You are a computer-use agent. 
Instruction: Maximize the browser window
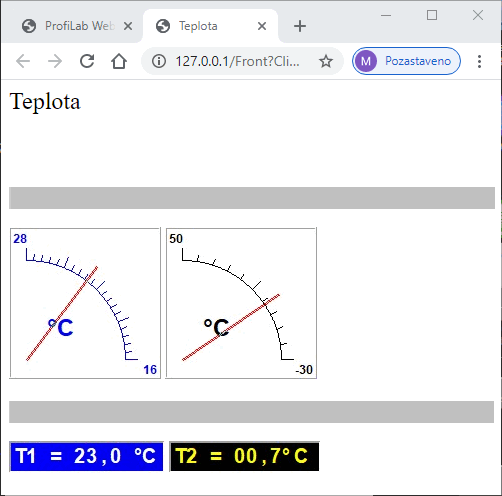pyautogui.click(x=432, y=15)
